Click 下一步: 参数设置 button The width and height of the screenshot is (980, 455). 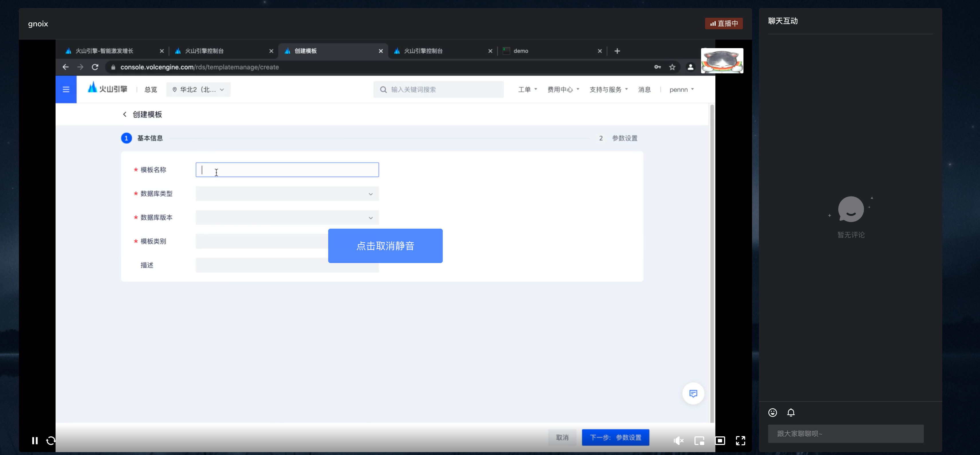615,438
